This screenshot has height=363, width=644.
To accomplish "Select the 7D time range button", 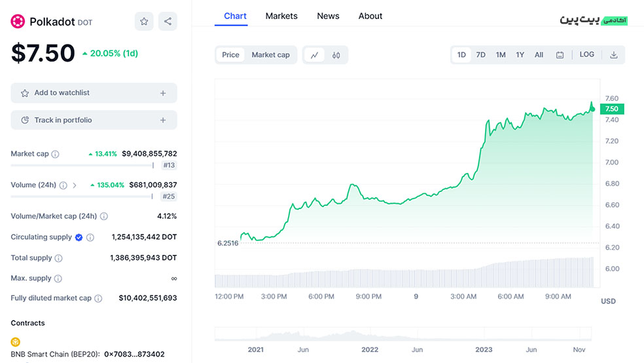I will coord(480,55).
